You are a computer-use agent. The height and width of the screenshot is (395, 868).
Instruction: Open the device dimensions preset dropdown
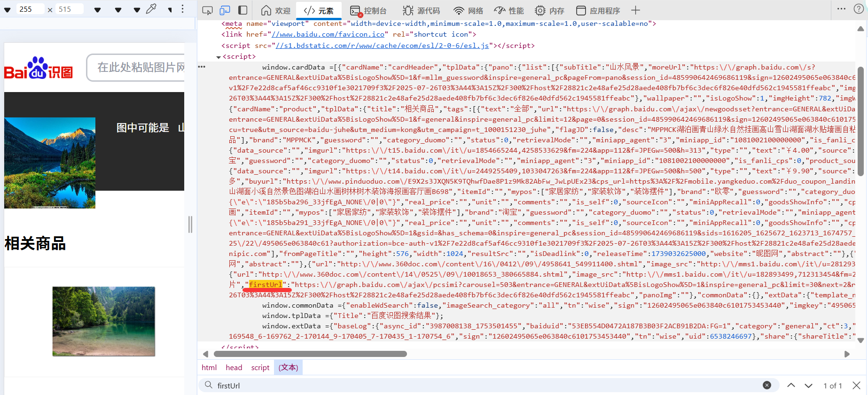[x=7, y=9]
